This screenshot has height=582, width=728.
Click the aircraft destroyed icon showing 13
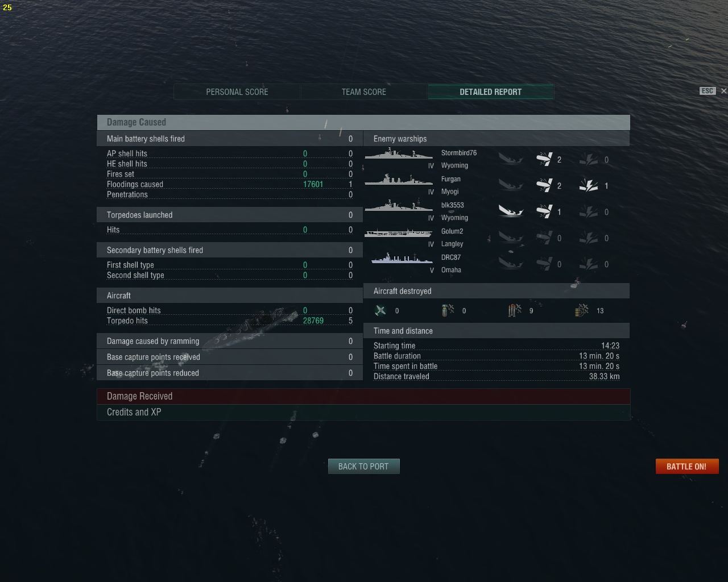coord(581,310)
